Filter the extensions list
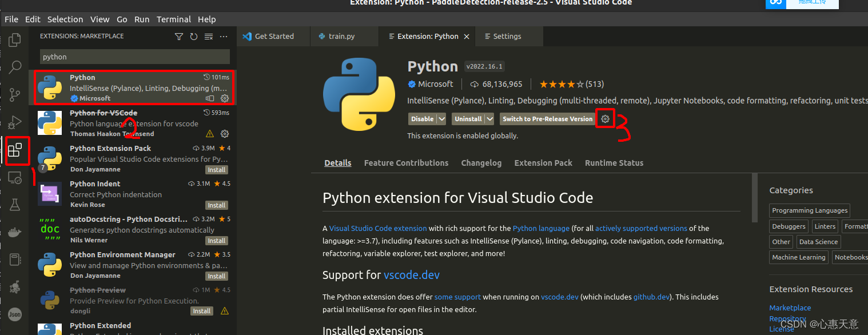Screen dimensions: 868x335 point(179,36)
